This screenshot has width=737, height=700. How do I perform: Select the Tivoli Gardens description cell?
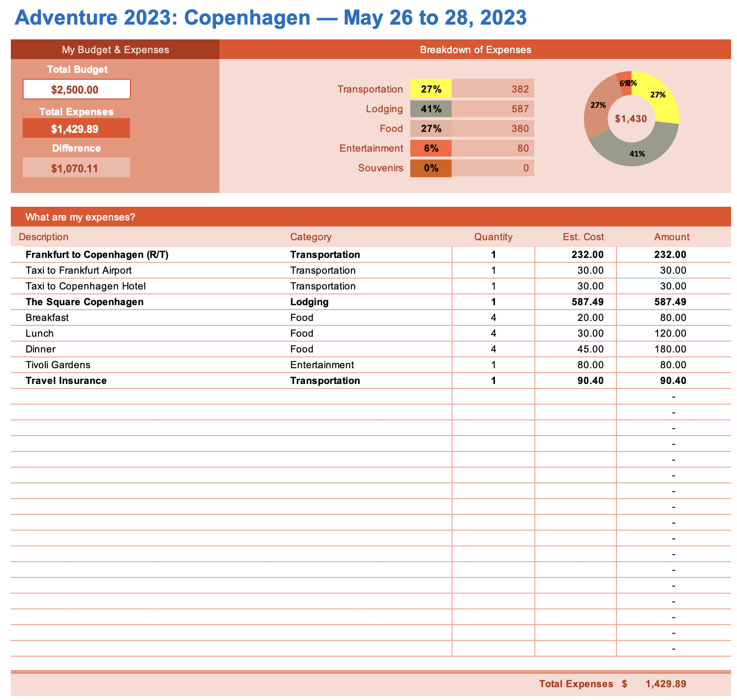point(58,365)
